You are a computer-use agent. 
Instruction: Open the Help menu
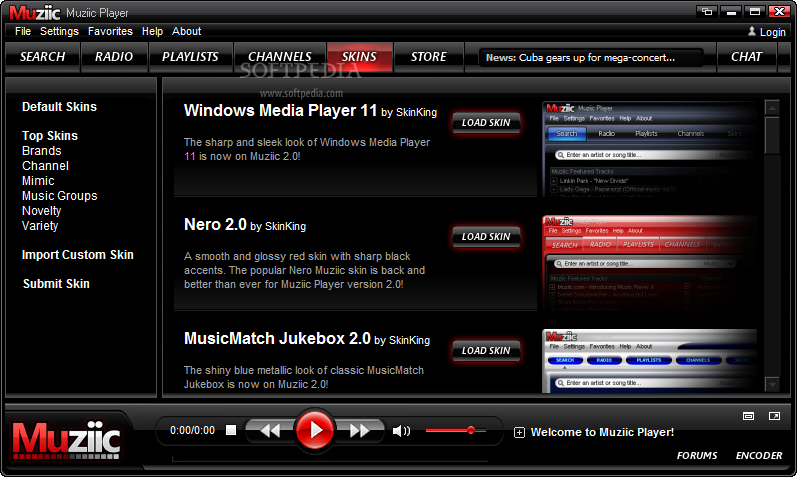(x=152, y=32)
